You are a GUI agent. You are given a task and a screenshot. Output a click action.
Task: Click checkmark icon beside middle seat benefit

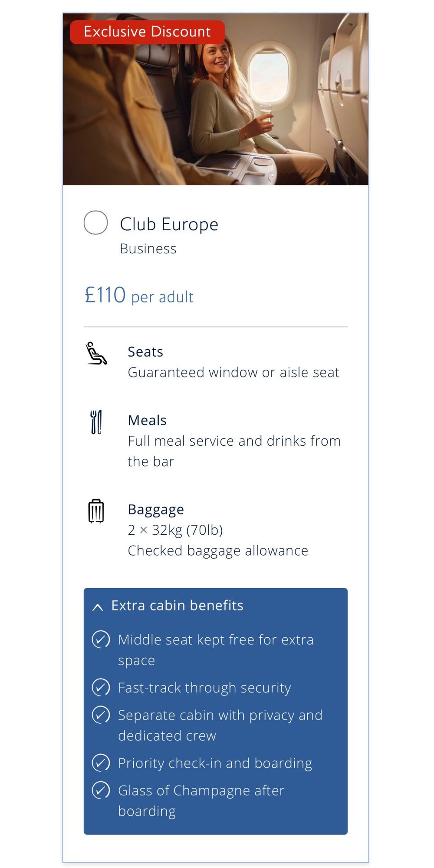click(101, 639)
